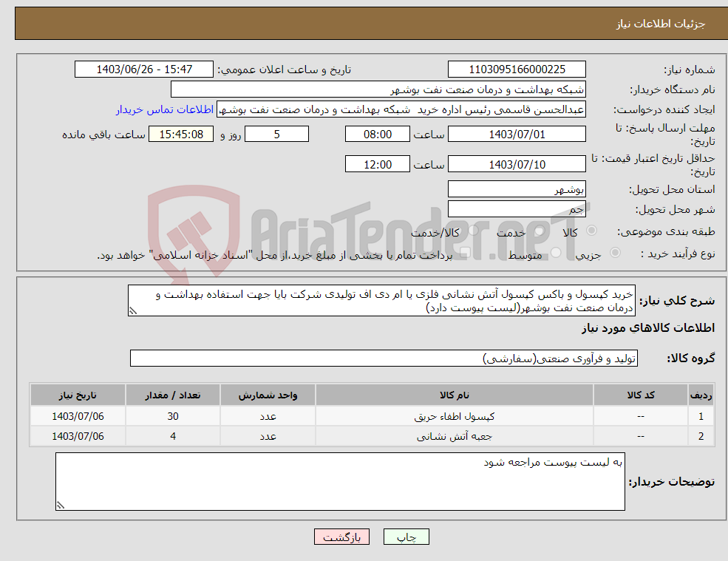Click the date cell in row 1

click(x=78, y=417)
